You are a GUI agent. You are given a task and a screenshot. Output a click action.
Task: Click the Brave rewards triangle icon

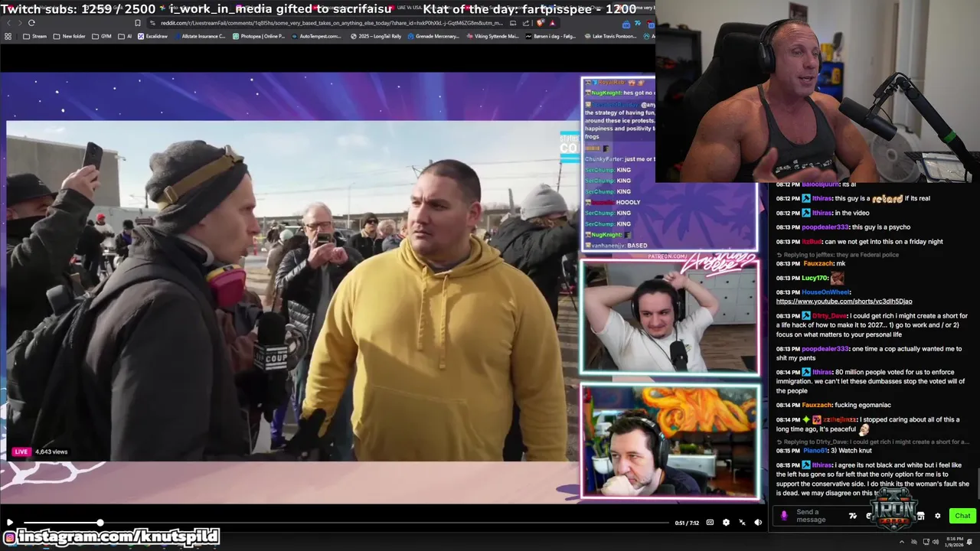552,23
